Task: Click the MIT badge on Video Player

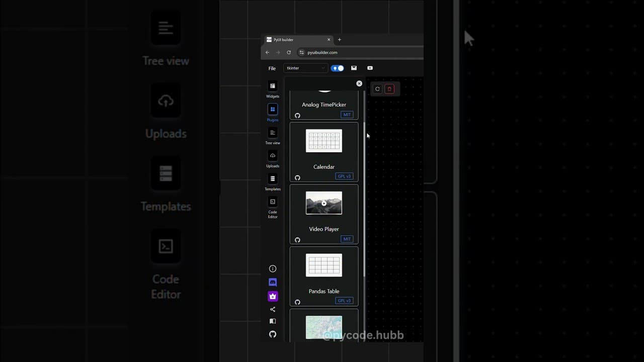Action: (347, 239)
